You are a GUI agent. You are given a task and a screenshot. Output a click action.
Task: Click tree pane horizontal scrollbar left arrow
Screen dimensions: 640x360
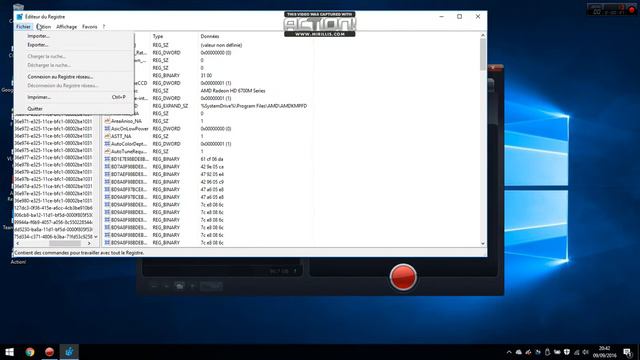[17, 243]
